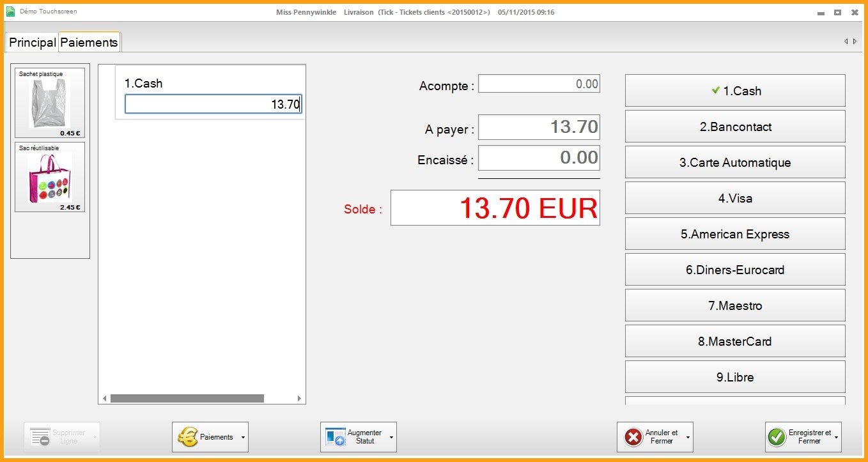
Task: Click the green checkmark Enregistrer et Fermer icon
Action: 777,437
